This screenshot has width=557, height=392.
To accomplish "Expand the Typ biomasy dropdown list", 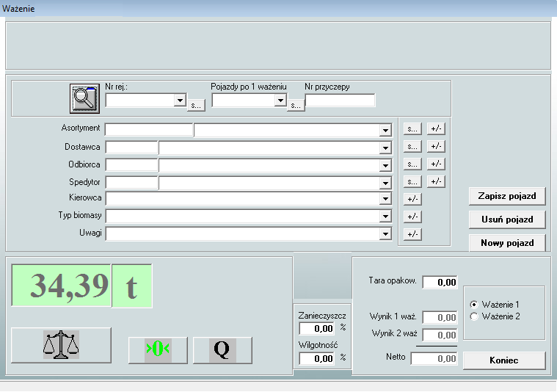I will [385, 216].
